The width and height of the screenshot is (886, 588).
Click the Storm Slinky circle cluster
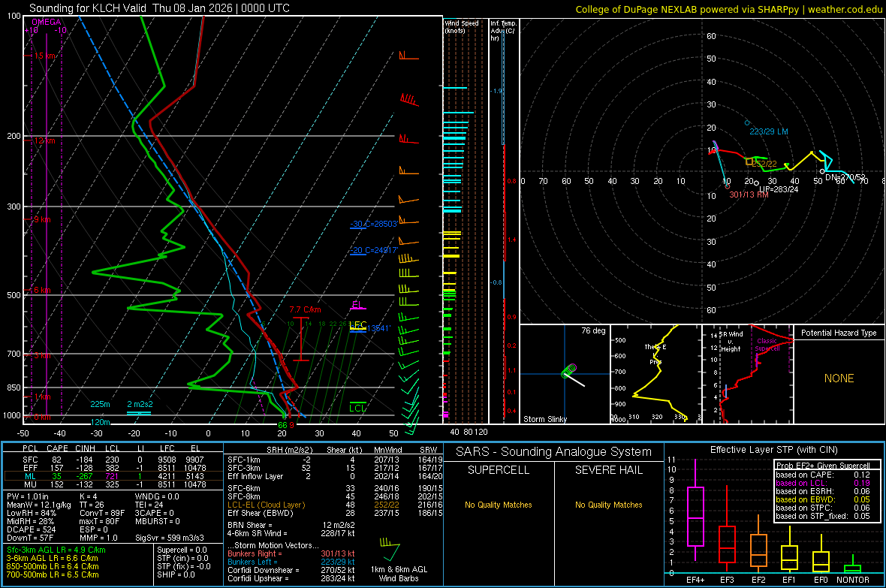tap(568, 371)
